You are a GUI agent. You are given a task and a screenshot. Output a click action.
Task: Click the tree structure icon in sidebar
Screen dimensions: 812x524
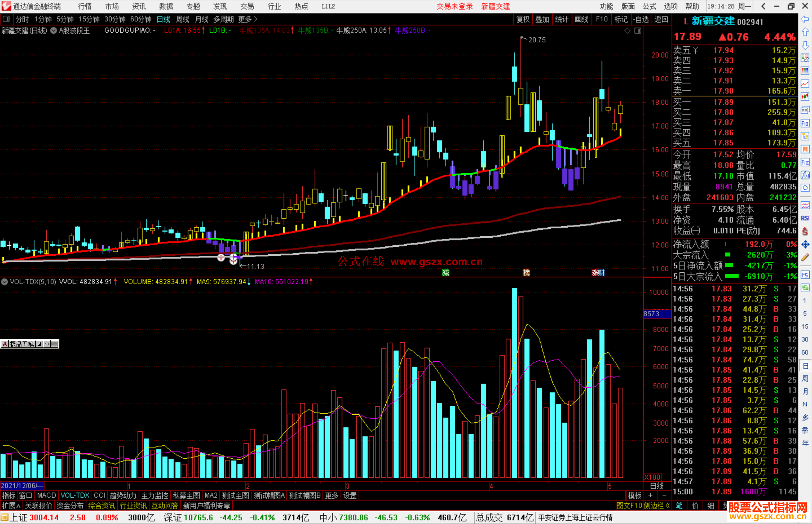[805, 136]
